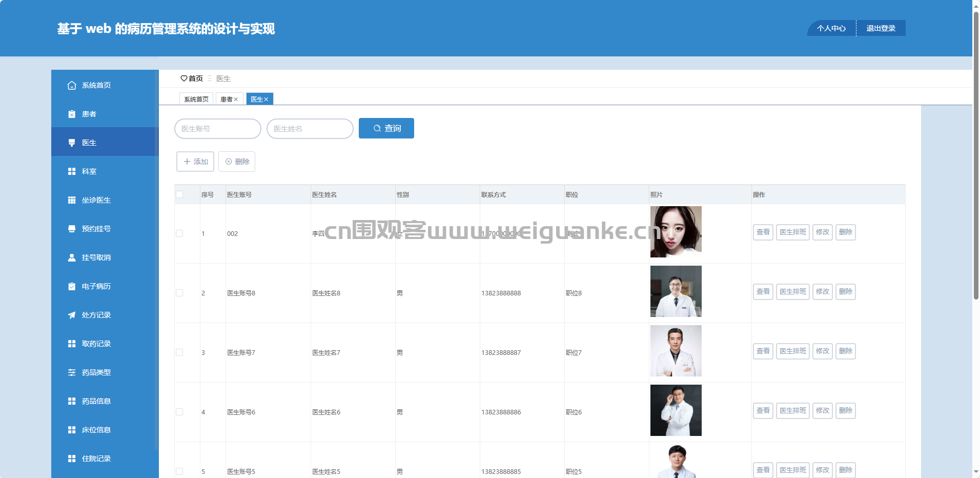Open 预约挂号 from the sidebar
980x478 pixels.
pyautogui.click(x=105, y=229)
